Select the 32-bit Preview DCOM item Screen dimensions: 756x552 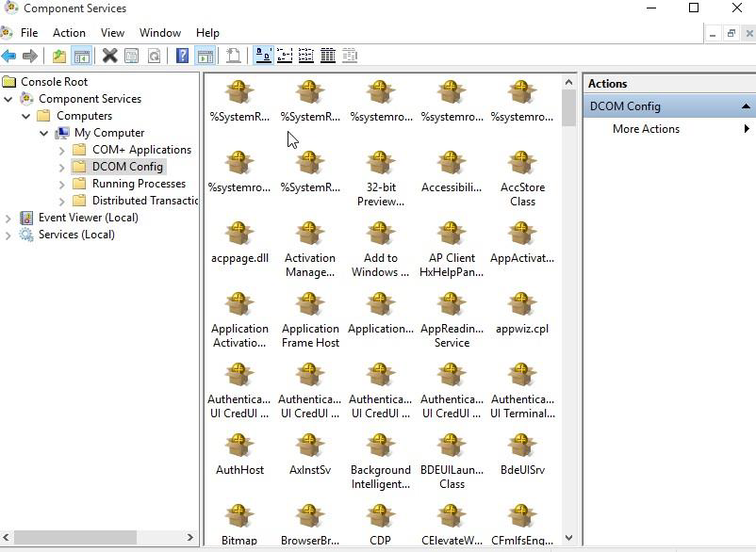point(381,179)
